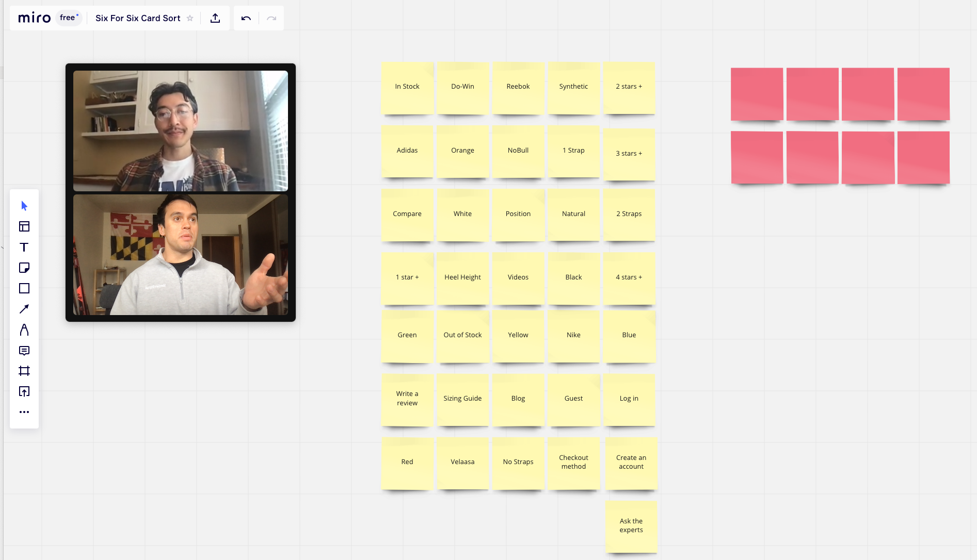This screenshot has height=560, width=977.
Task: Select the Adidas sticky note
Action: coord(407,152)
